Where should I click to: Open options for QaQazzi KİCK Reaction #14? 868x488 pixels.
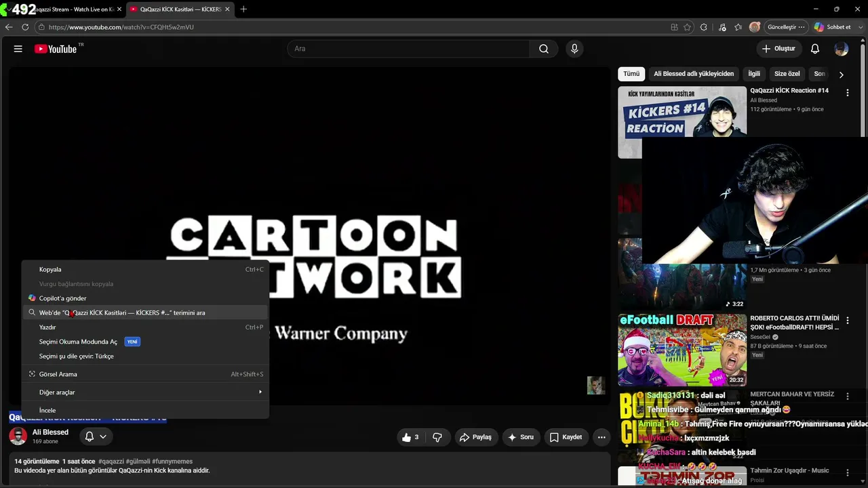(847, 93)
